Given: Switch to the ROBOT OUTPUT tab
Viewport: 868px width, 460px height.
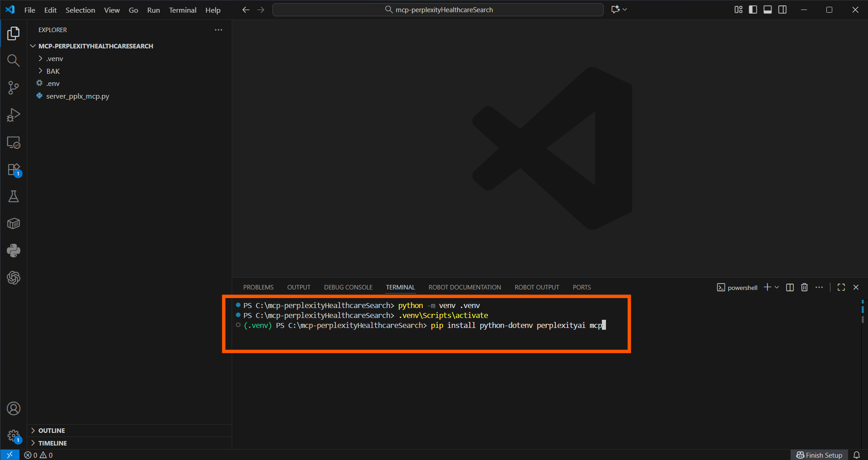Looking at the screenshot, I should tap(537, 287).
